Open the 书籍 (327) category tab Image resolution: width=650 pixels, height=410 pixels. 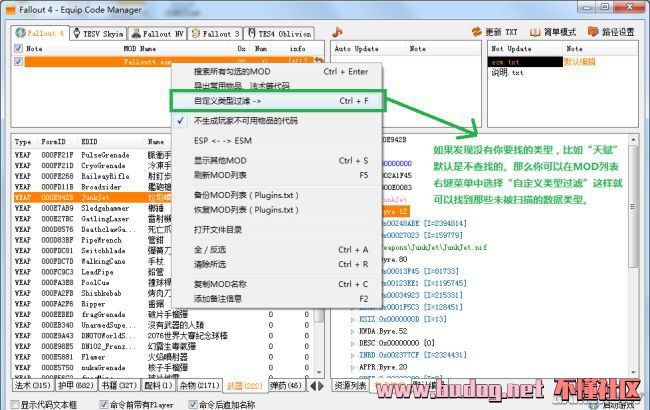(x=119, y=386)
